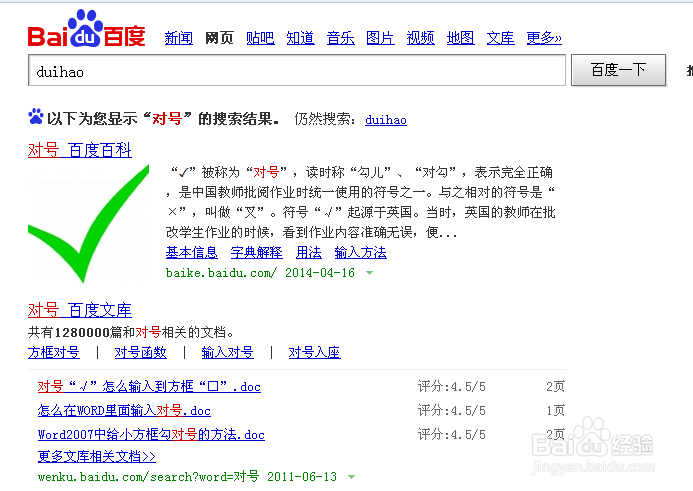The image size is (693, 491).
Task: Switch to the 图片 tab
Action: (381, 38)
